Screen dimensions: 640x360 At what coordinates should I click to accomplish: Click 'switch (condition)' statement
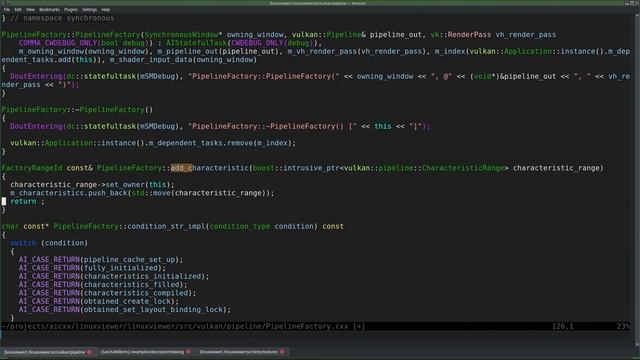point(49,243)
